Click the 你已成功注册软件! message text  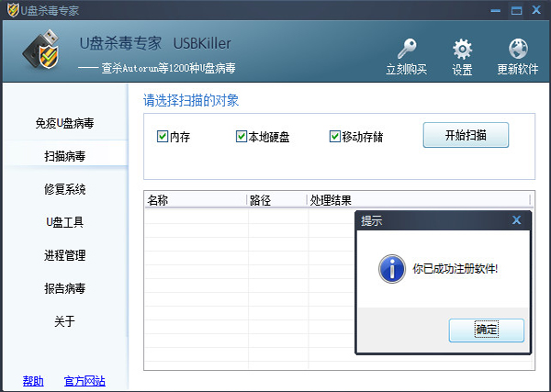(x=455, y=269)
